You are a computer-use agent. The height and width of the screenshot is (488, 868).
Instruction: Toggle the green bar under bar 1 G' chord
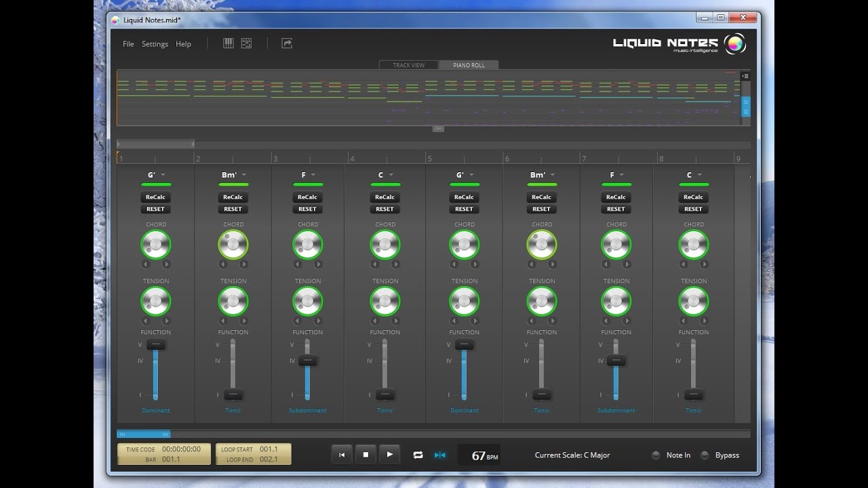tap(156, 184)
